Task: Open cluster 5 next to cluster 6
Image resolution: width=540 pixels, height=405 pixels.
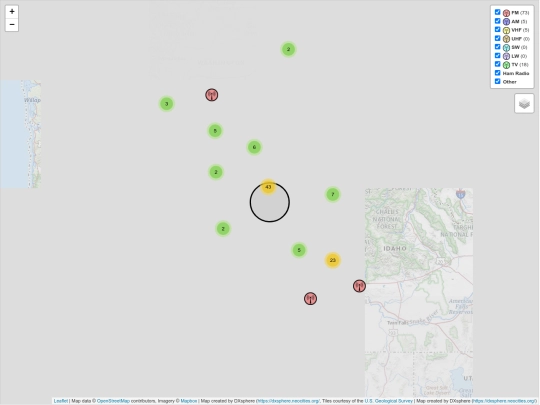Action: (215, 131)
